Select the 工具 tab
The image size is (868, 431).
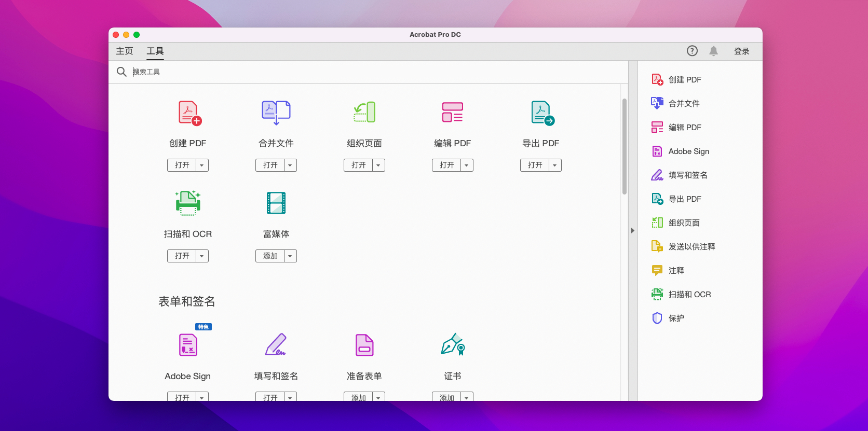[x=155, y=51]
